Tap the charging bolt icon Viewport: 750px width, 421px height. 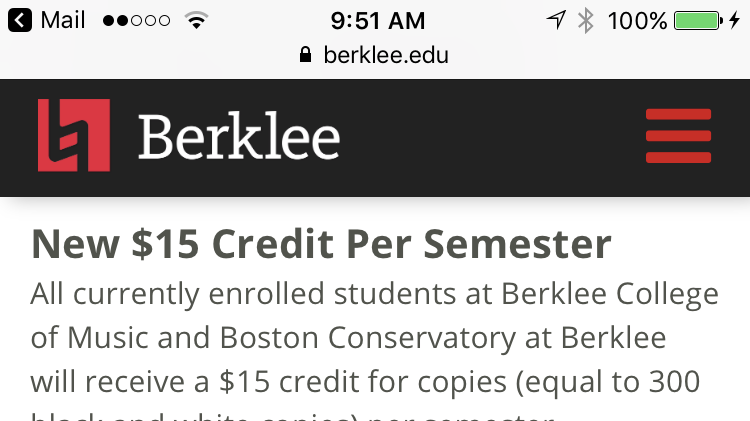tap(735, 20)
